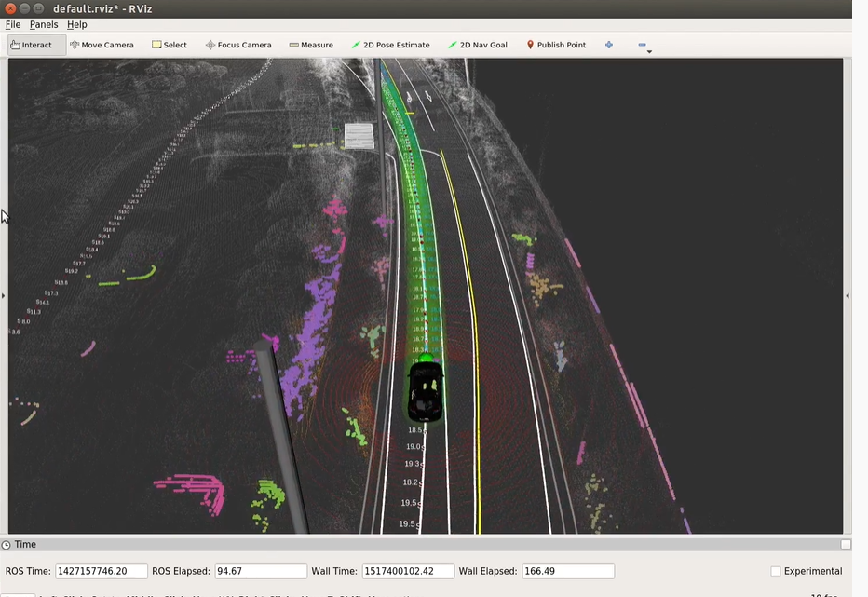Screen dimensions: 868x597
Task: Click the Publish Point tool
Action: point(556,45)
